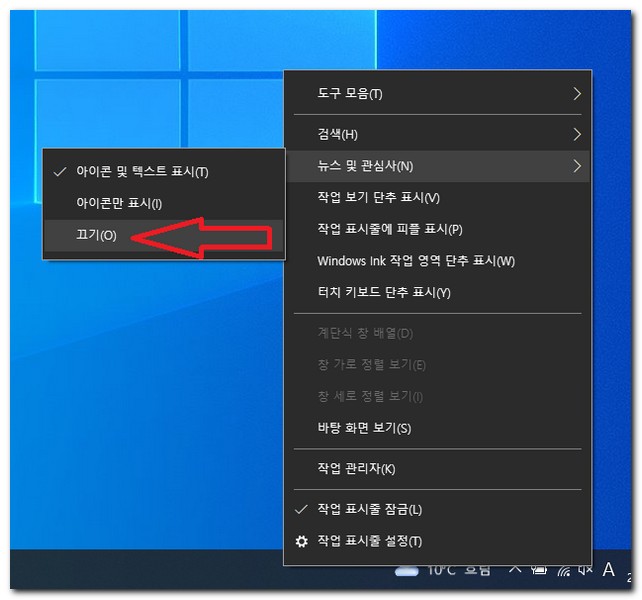The image size is (642, 600).
Task: Select 아이콘 및 텍스트 표시(T) option
Action: click(164, 172)
